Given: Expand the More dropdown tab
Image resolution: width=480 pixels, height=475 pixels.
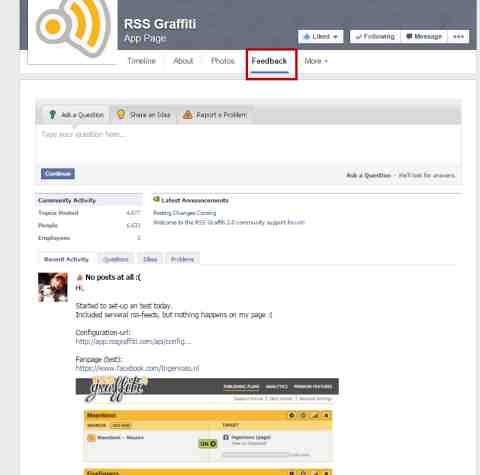Looking at the screenshot, I should 316,61.
